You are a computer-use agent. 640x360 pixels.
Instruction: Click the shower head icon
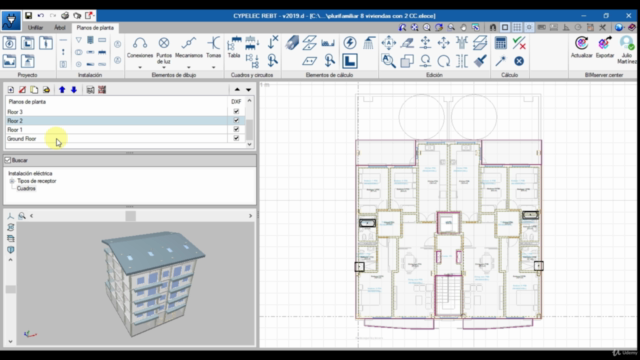pos(369,42)
